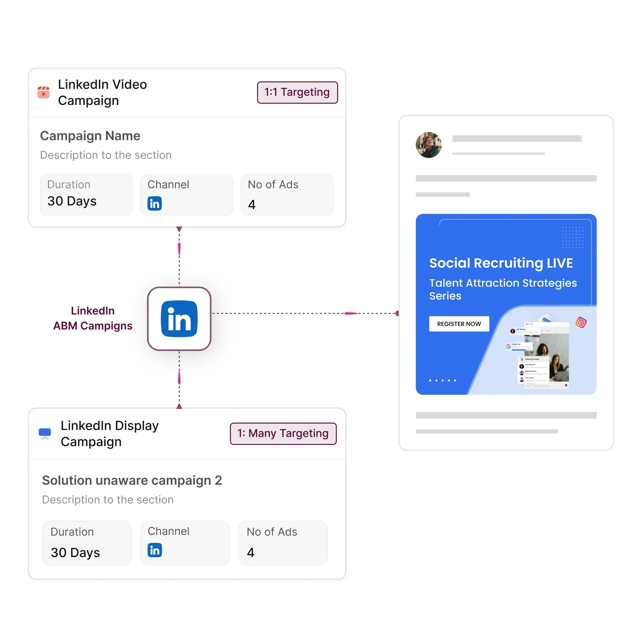
Task: Select the LinkedIn Display Campaign title
Action: click(109, 433)
